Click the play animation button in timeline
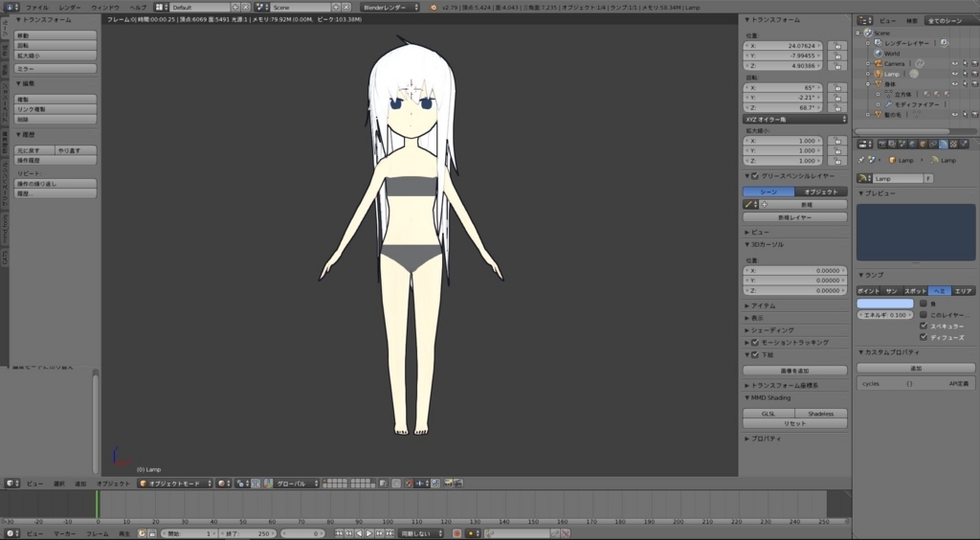The image size is (980, 540). tap(369, 533)
